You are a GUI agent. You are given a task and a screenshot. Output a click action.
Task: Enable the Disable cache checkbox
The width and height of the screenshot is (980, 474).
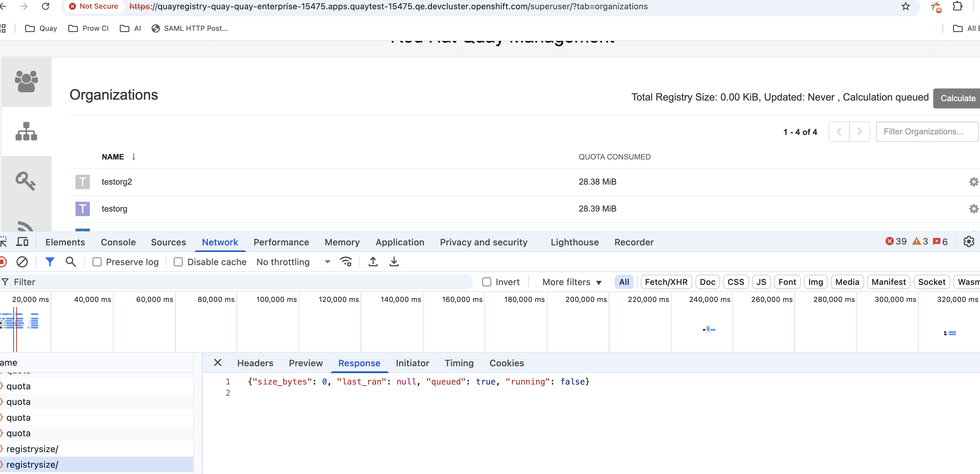point(178,262)
